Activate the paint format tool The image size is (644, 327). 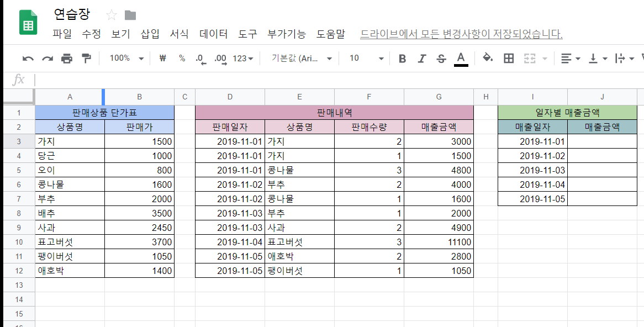(x=86, y=59)
